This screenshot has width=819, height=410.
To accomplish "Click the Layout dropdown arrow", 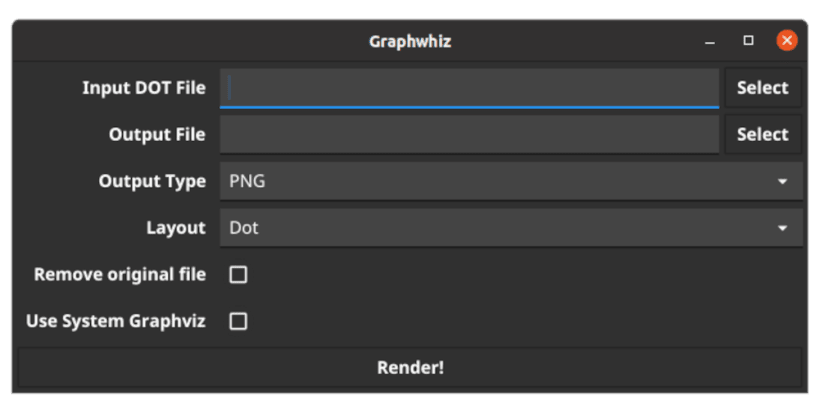I will click(x=782, y=228).
